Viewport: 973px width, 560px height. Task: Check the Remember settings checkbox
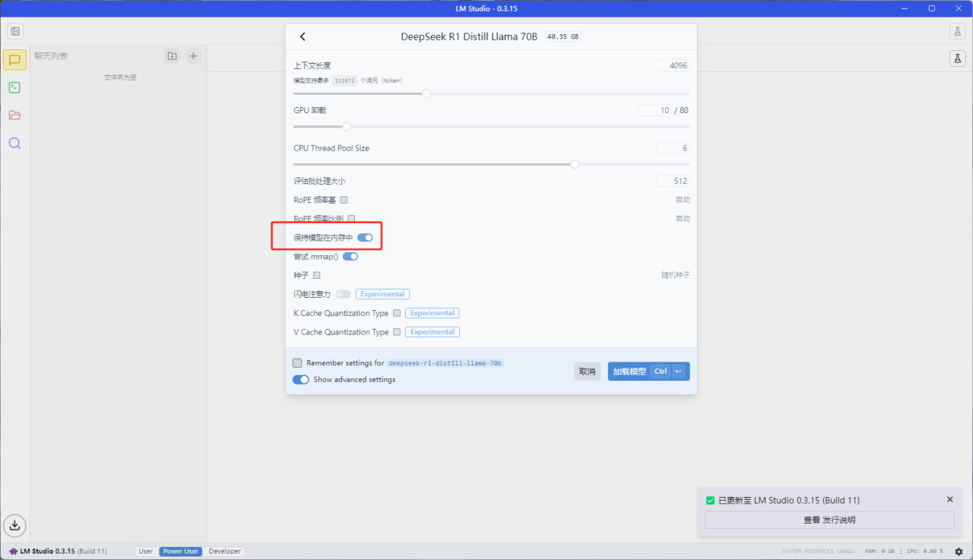(x=297, y=363)
